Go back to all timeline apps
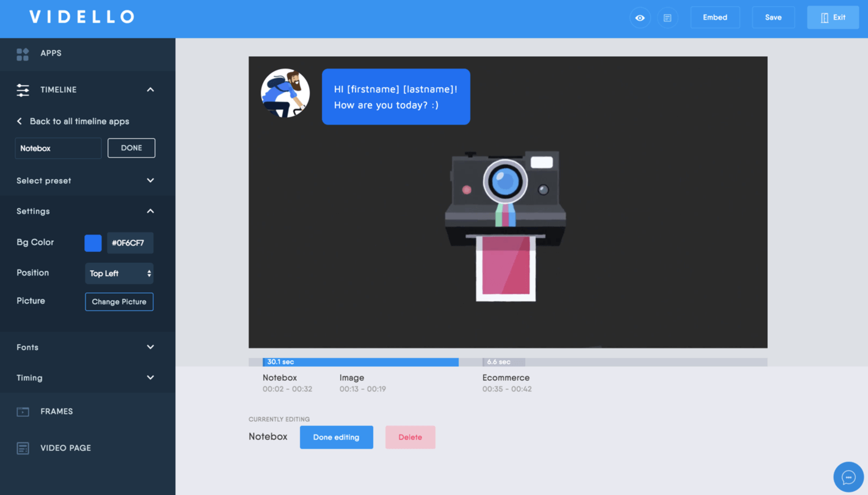The height and width of the screenshot is (495, 868). (79, 121)
